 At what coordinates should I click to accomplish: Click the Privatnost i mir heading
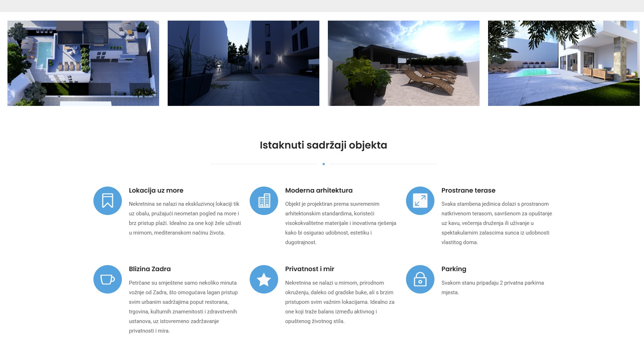[309, 269]
